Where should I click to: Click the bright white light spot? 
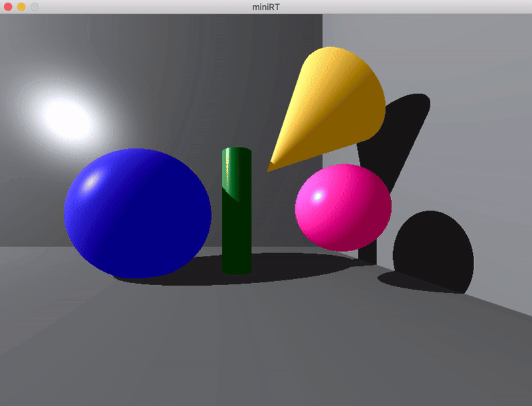[x=68, y=120]
